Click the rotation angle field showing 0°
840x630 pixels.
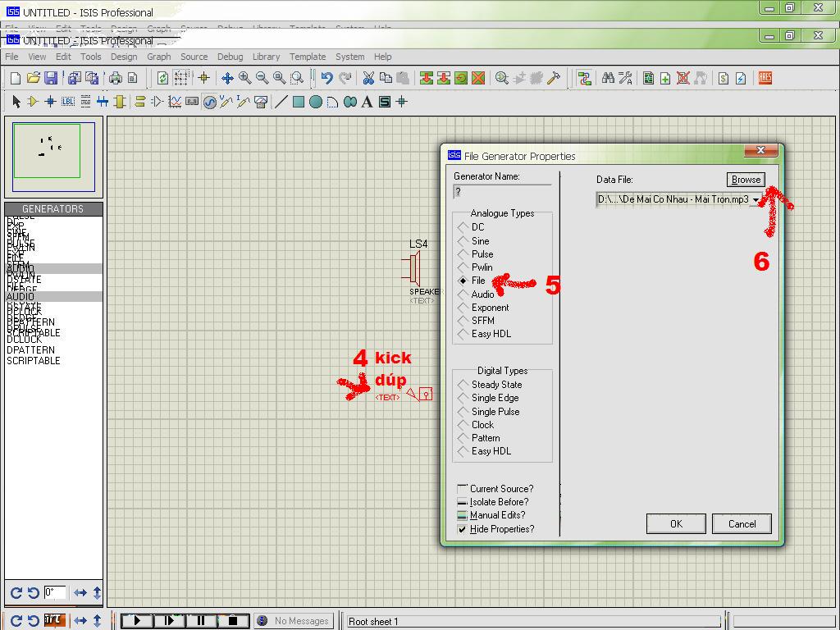(x=55, y=592)
